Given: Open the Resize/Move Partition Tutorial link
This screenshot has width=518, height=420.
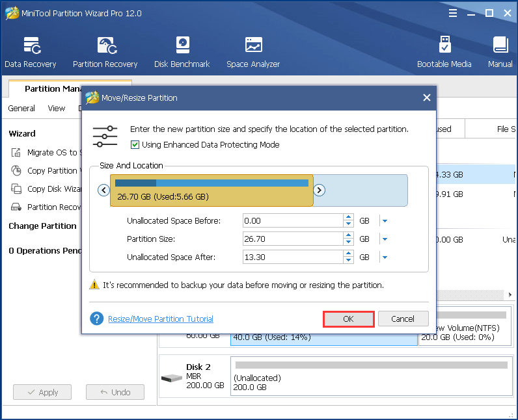Looking at the screenshot, I should pyautogui.click(x=161, y=319).
